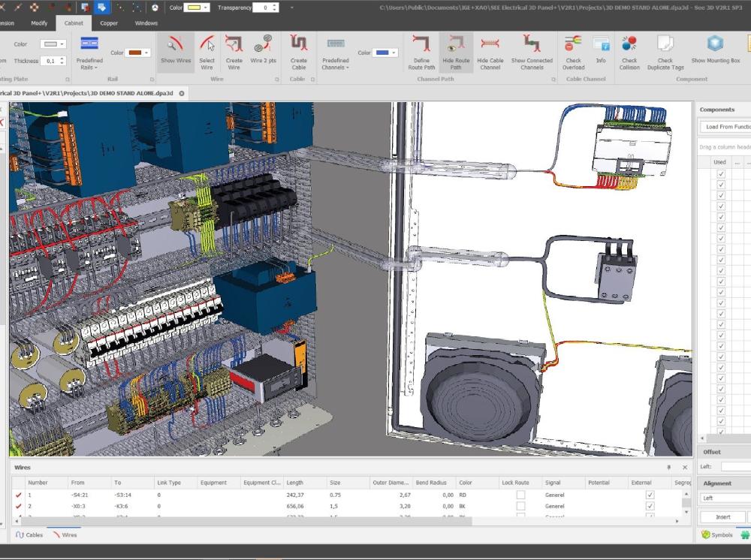Open the quick access toolbar customize arrow
The width and height of the screenshot is (751, 560).
point(292,8)
